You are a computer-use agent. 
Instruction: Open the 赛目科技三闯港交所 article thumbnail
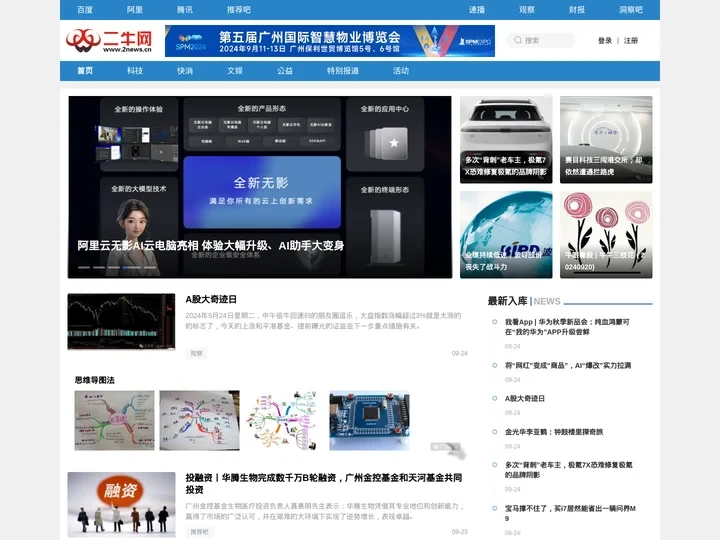pyautogui.click(x=606, y=140)
